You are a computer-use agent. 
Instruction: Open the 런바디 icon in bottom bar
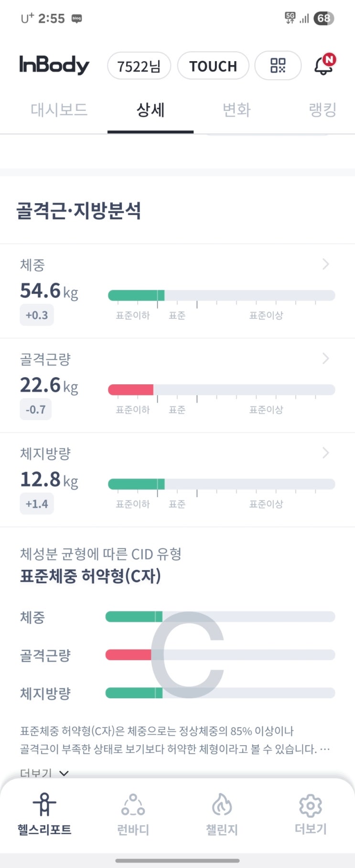133,805
